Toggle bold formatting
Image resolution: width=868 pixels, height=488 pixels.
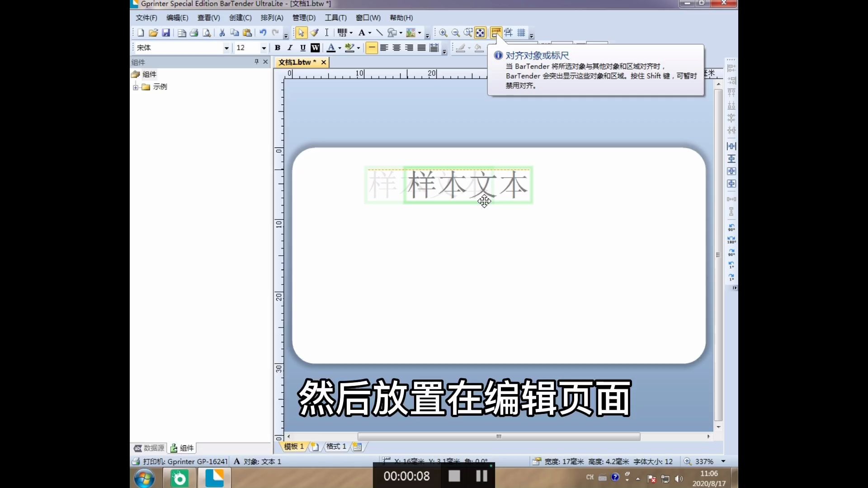278,48
